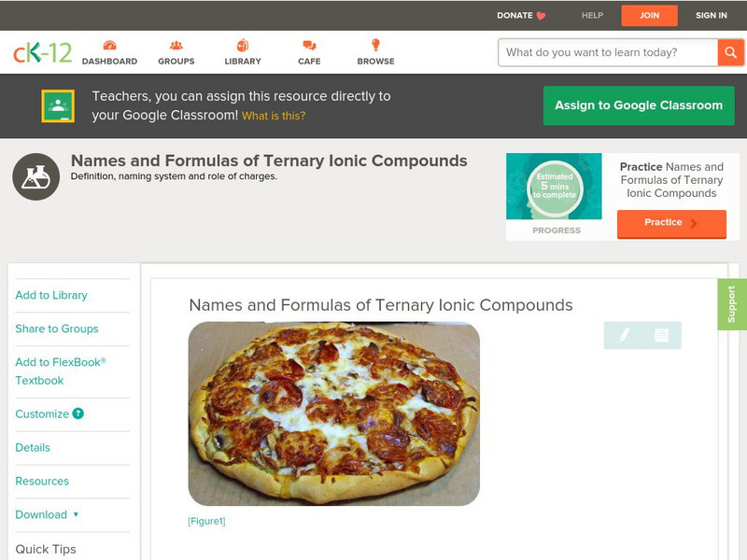This screenshot has width=747, height=560.
Task: Focus the 'What do you want to learn' search field
Action: pyautogui.click(x=608, y=52)
